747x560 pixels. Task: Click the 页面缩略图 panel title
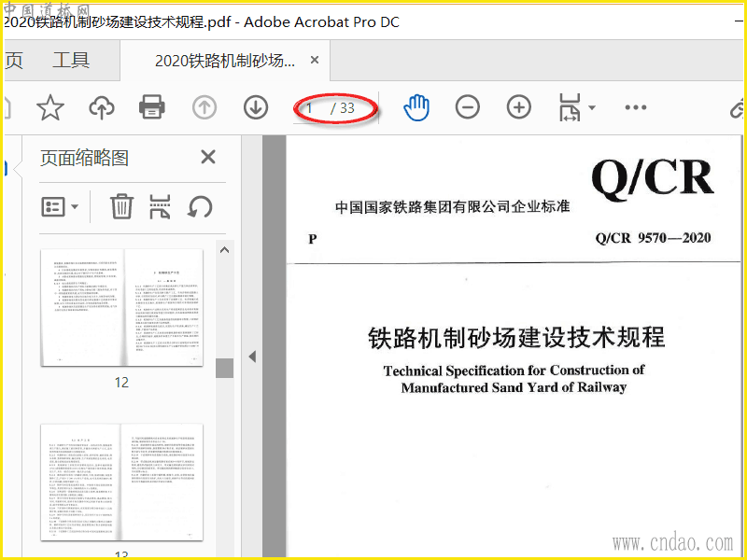click(84, 158)
